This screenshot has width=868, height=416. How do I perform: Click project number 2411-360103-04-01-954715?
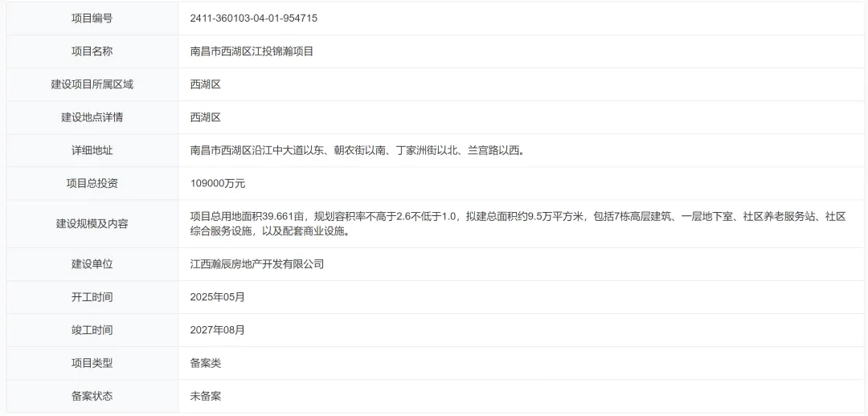click(253, 18)
